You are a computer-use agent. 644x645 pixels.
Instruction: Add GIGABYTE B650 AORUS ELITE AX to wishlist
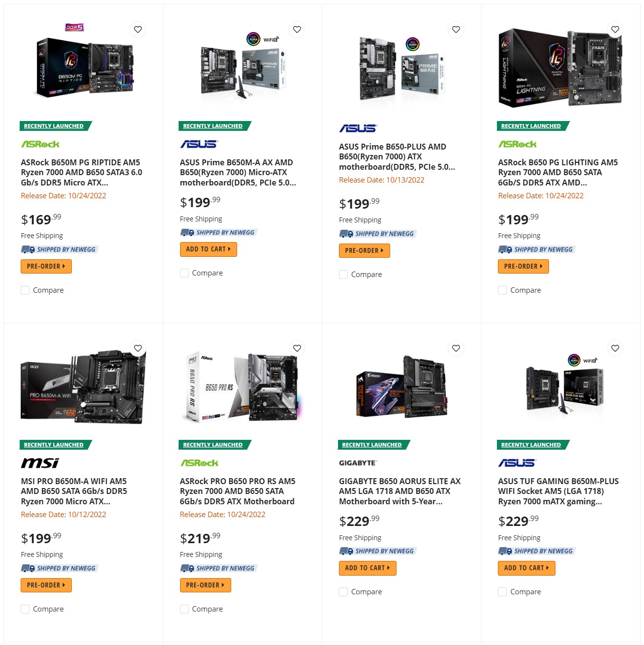456,348
